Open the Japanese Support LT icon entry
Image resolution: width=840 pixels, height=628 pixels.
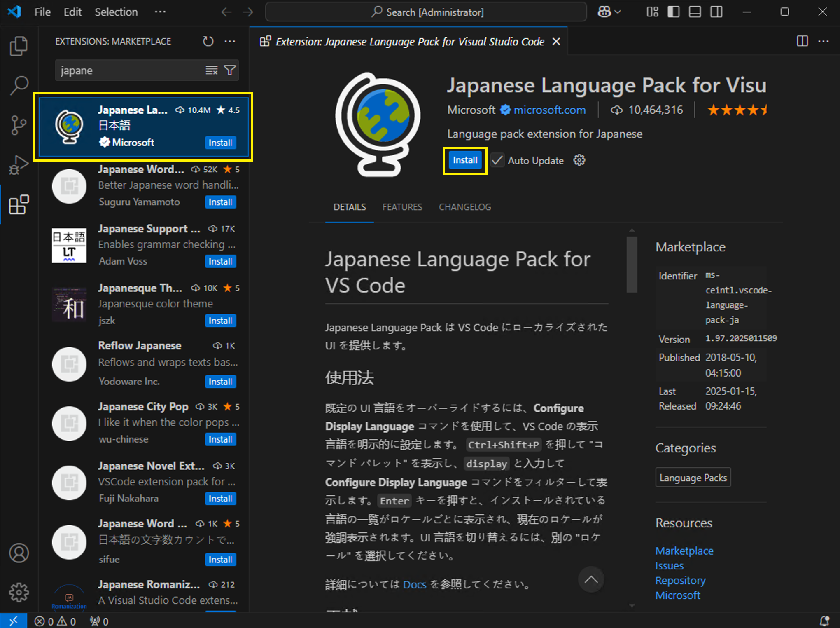(x=69, y=245)
